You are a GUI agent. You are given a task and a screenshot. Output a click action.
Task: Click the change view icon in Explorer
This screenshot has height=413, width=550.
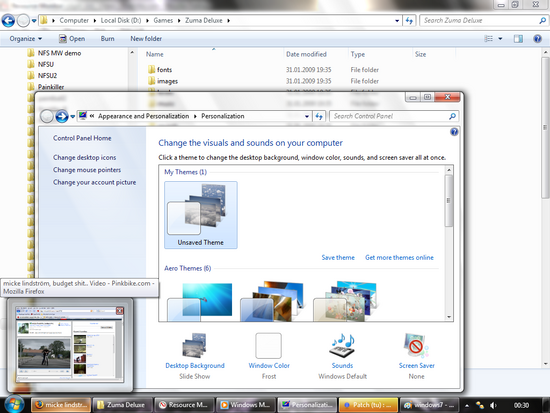coord(489,39)
